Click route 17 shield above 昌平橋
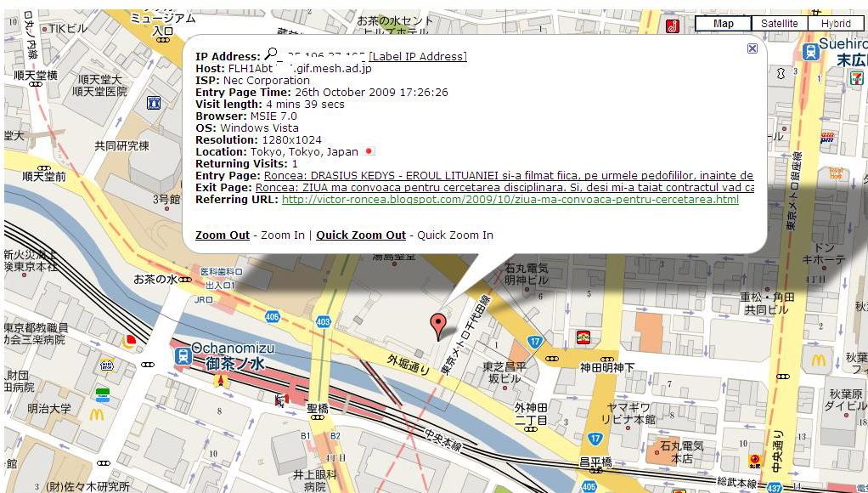The height and width of the screenshot is (493, 868). [x=595, y=439]
